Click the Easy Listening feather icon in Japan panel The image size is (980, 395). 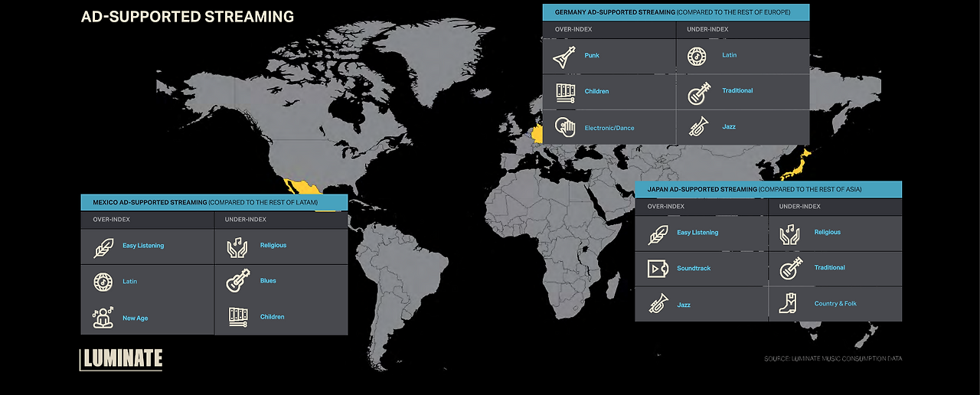[658, 233]
